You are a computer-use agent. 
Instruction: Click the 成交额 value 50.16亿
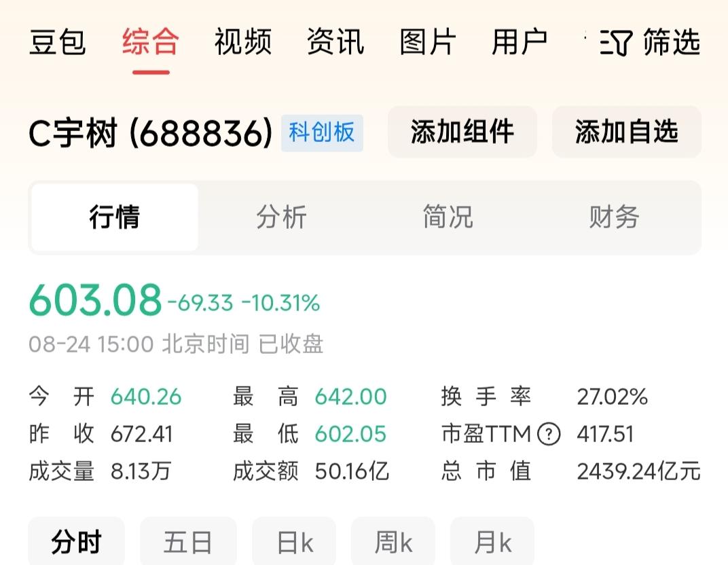(352, 472)
